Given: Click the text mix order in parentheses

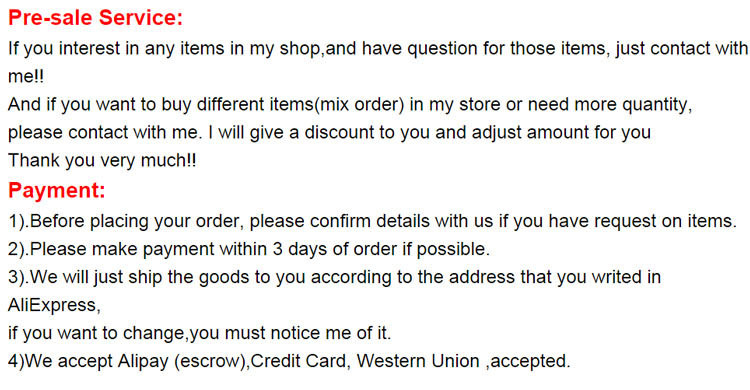Looking at the screenshot, I should point(359,104).
